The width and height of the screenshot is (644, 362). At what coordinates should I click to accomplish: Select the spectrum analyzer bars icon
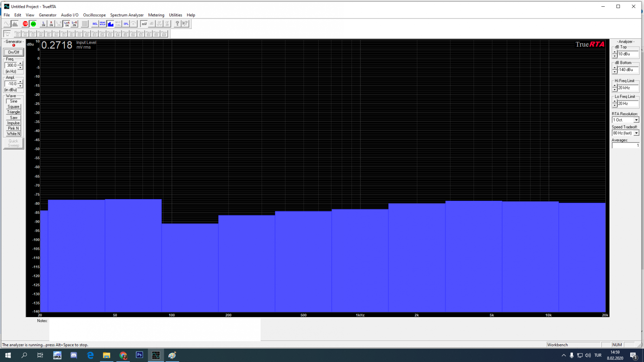click(x=15, y=24)
